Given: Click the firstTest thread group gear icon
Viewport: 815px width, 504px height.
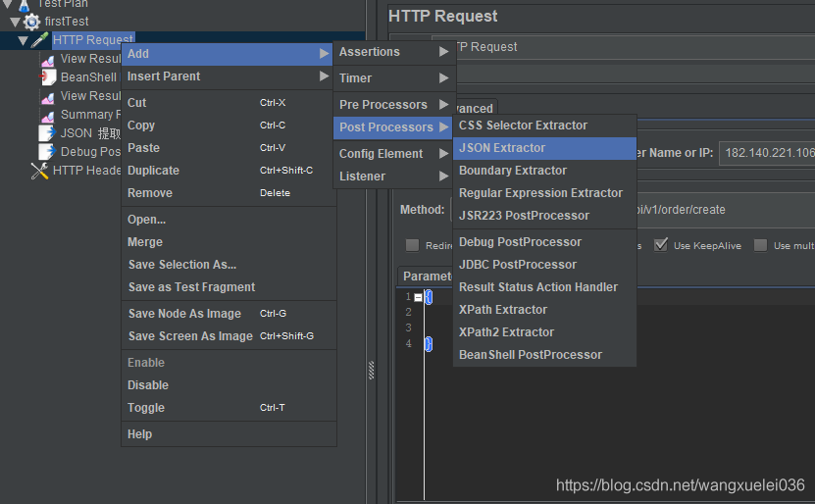Looking at the screenshot, I should (32, 22).
